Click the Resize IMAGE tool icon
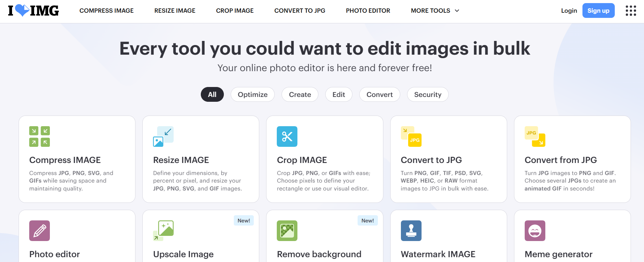This screenshot has width=644, height=262. click(x=163, y=137)
